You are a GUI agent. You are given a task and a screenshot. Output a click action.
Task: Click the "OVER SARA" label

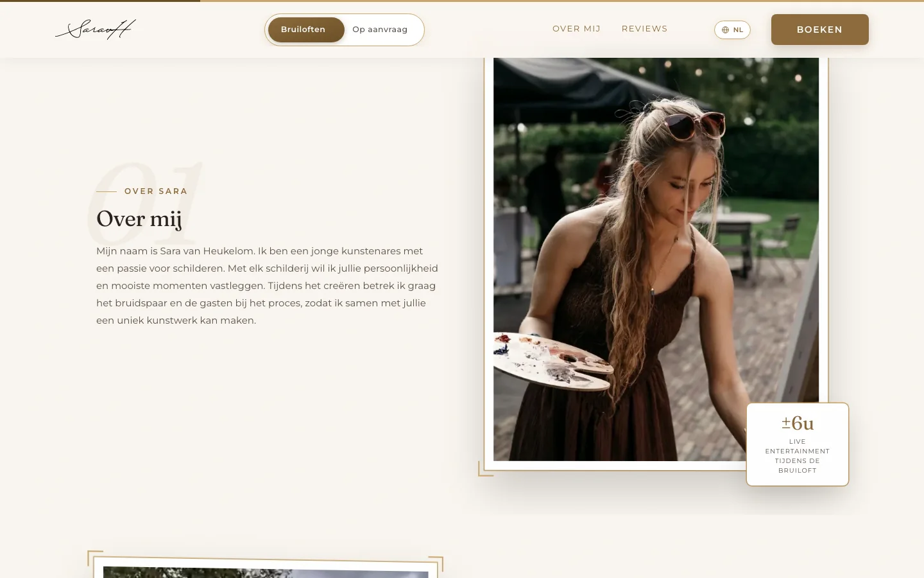(156, 191)
